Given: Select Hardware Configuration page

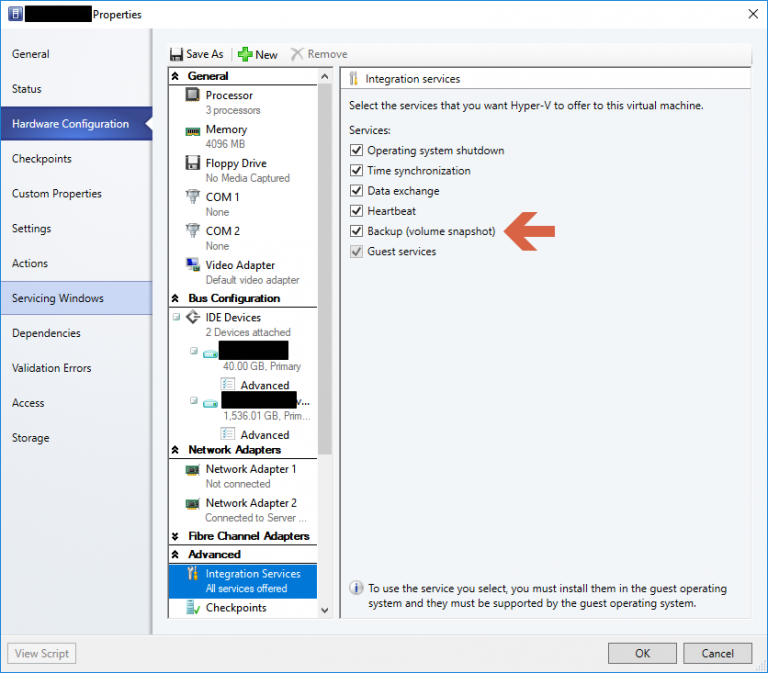Looking at the screenshot, I should [x=76, y=123].
